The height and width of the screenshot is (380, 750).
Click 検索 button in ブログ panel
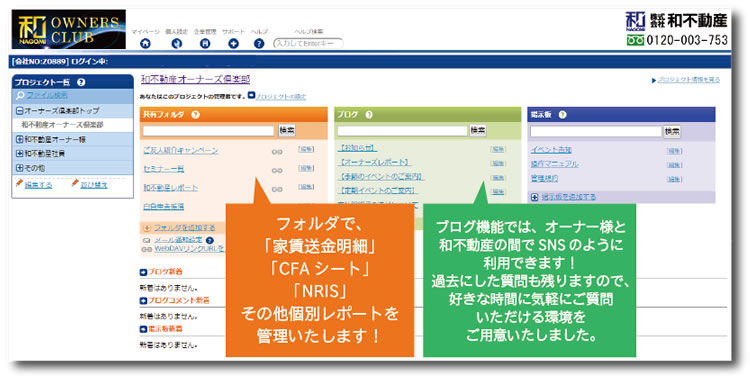tap(478, 130)
